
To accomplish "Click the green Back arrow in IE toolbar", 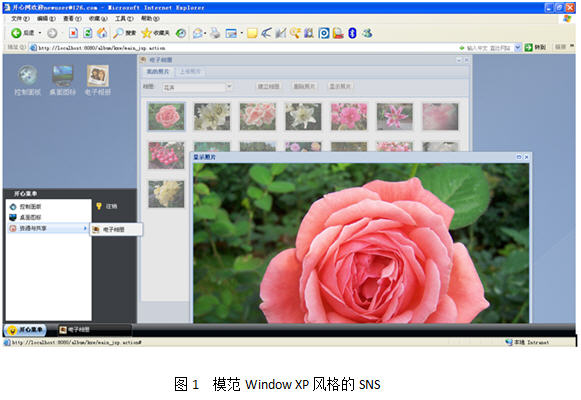I will tap(16, 33).
